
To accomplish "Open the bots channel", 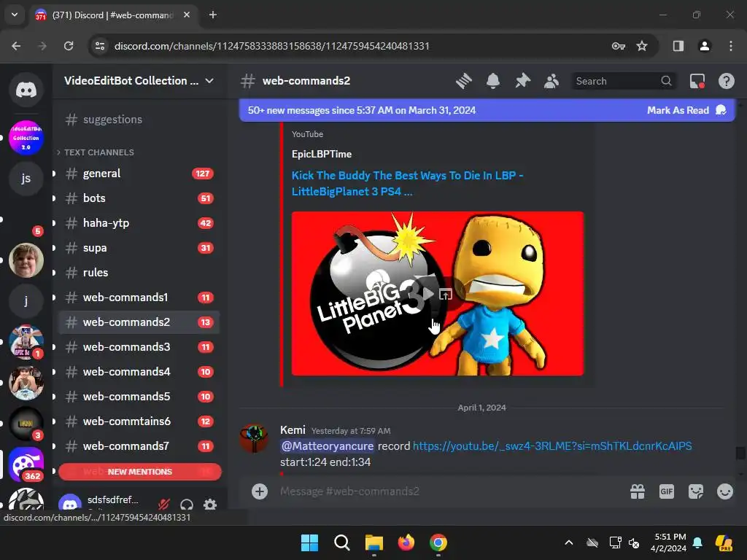I will pos(139,198).
